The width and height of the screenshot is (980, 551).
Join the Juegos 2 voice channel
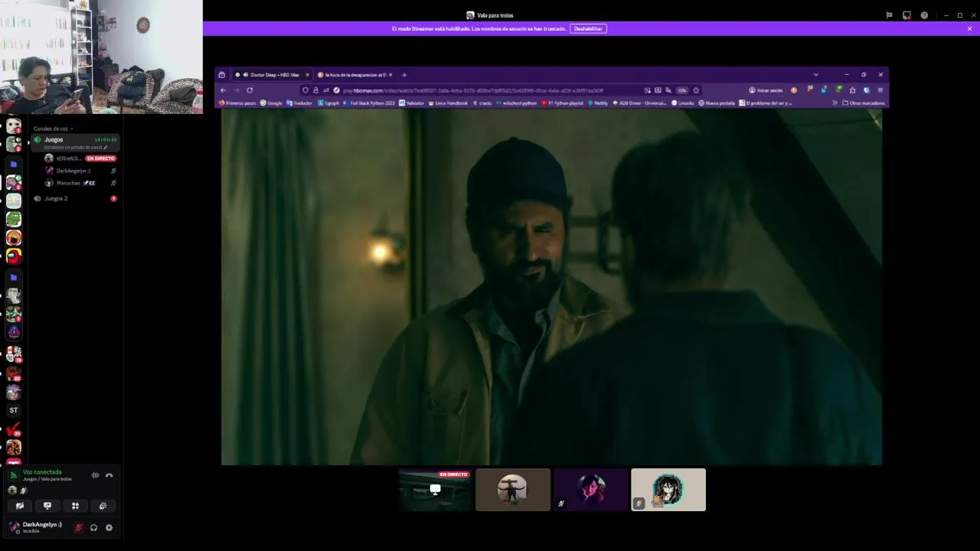pos(75,198)
